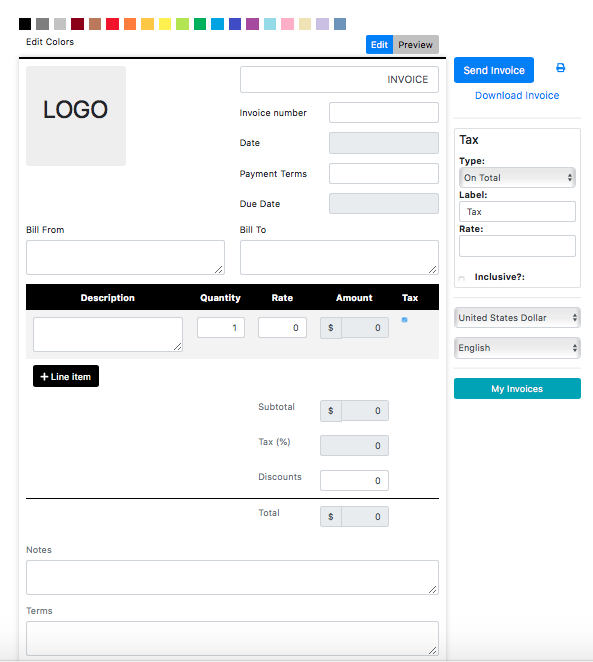The height and width of the screenshot is (662, 593).
Task: Open the Tax Type dropdown
Action: [517, 178]
